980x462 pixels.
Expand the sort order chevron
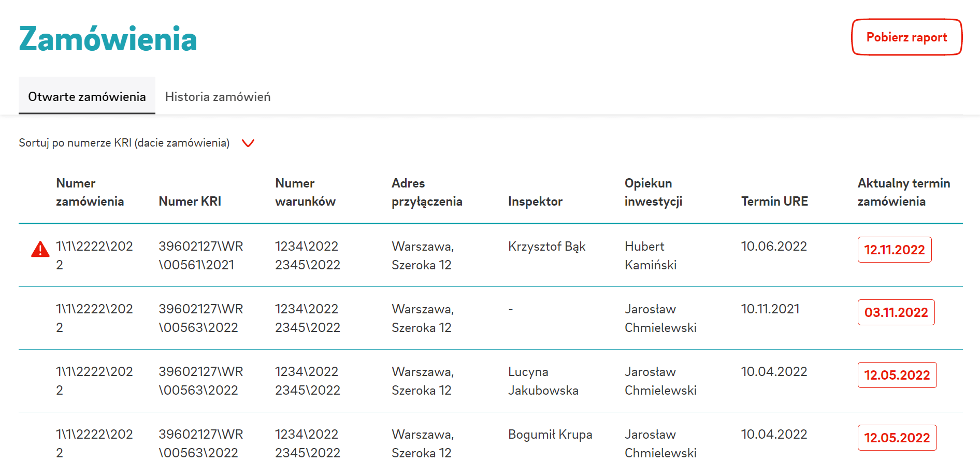(x=248, y=143)
